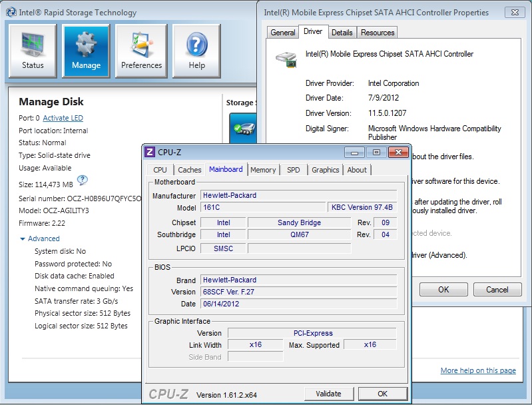
Task: Click the Type: Solid-state drive text
Action: point(55,155)
